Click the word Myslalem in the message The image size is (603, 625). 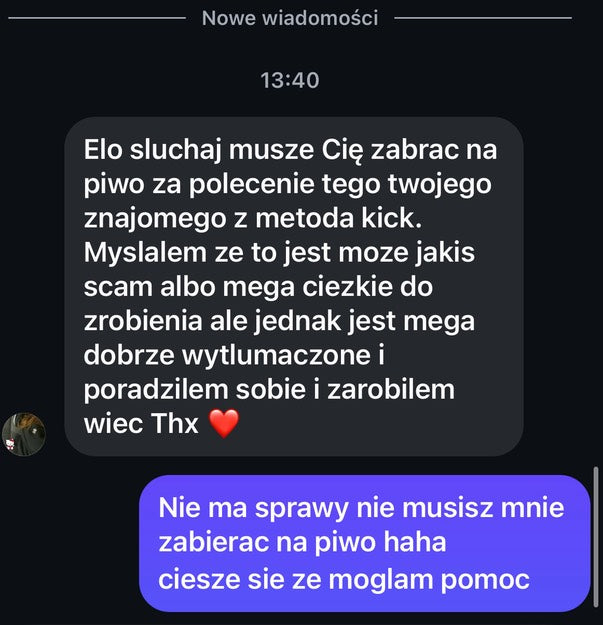145,254
